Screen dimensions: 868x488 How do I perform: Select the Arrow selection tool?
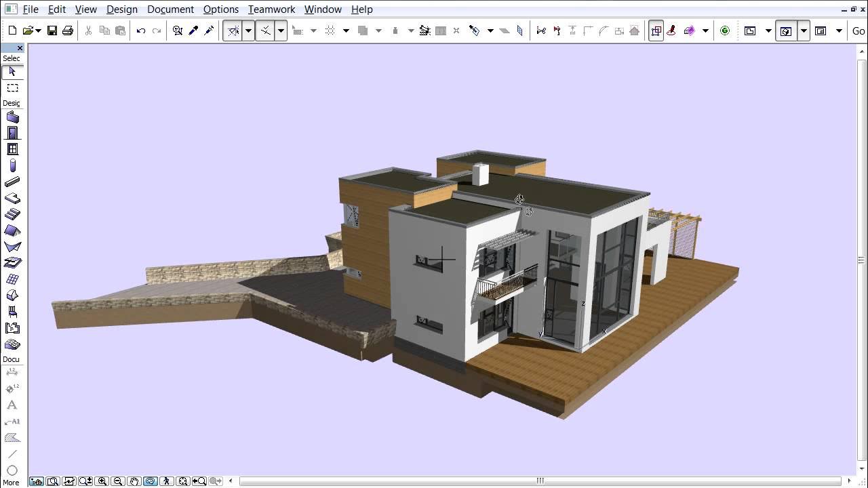coord(12,72)
